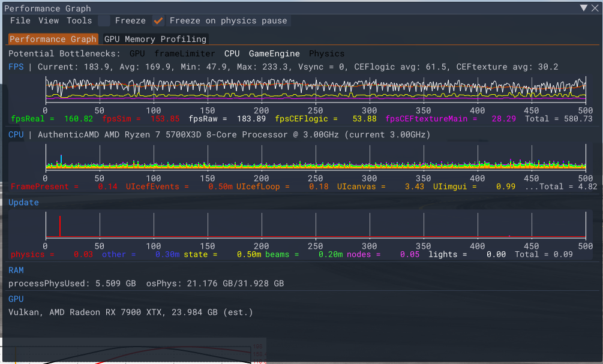The width and height of the screenshot is (603, 364).
Task: Collapse the window using the triangle arrow
Action: point(584,8)
